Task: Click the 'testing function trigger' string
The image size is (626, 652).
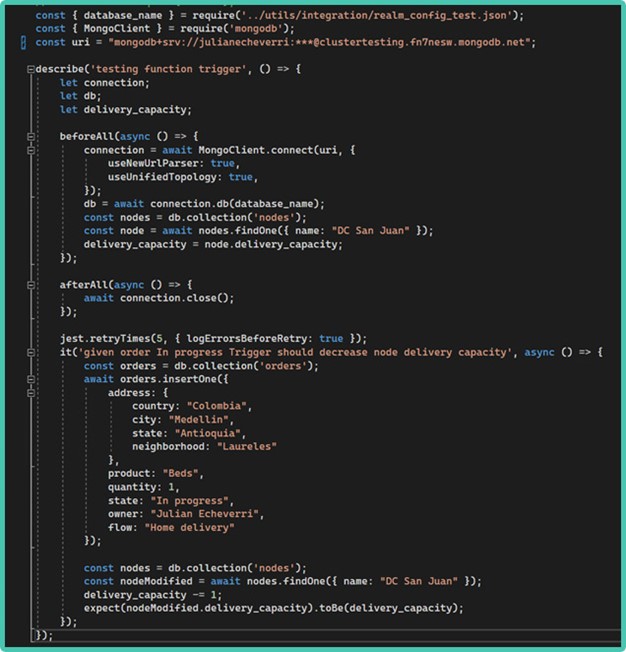Action: coord(168,69)
